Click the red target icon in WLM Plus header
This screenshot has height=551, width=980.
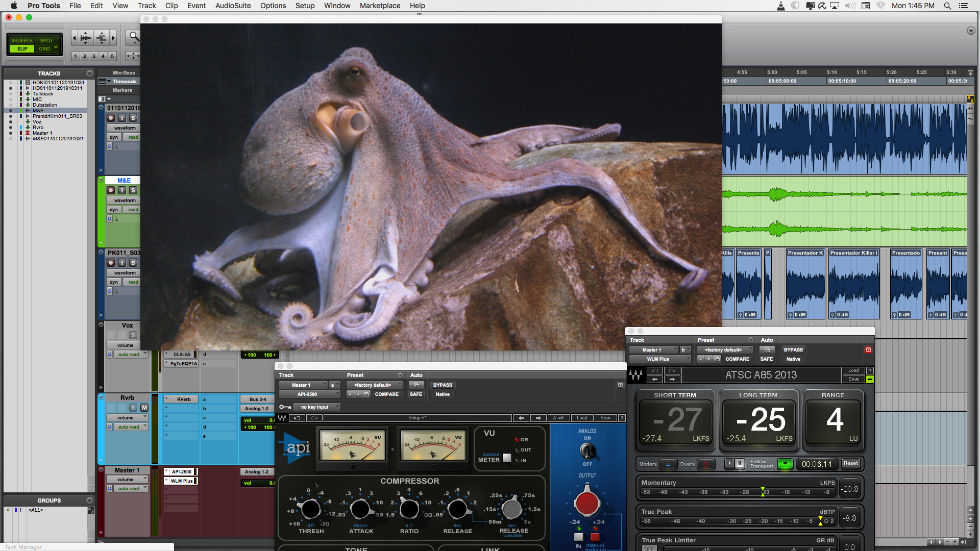pyautogui.click(x=868, y=350)
